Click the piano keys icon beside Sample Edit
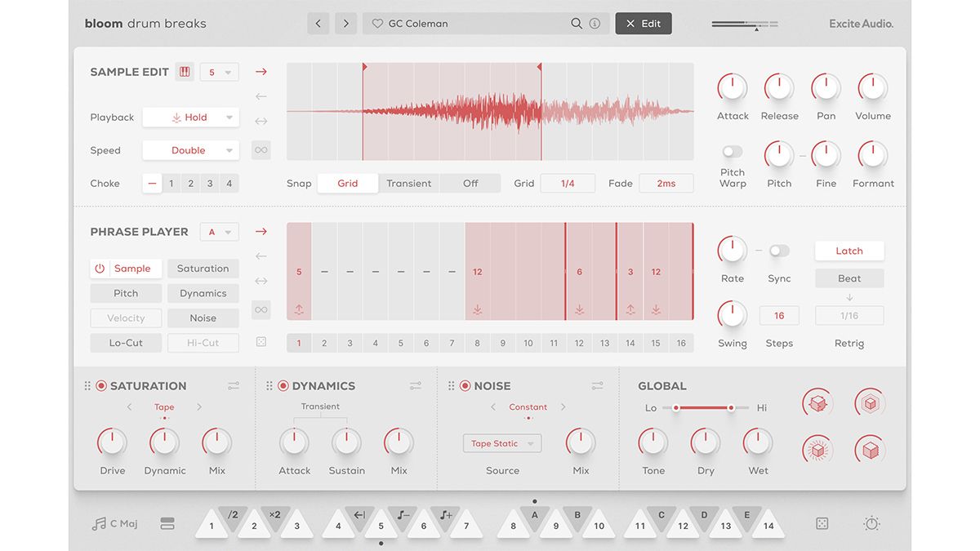This screenshot has height=551, width=980. click(x=185, y=72)
